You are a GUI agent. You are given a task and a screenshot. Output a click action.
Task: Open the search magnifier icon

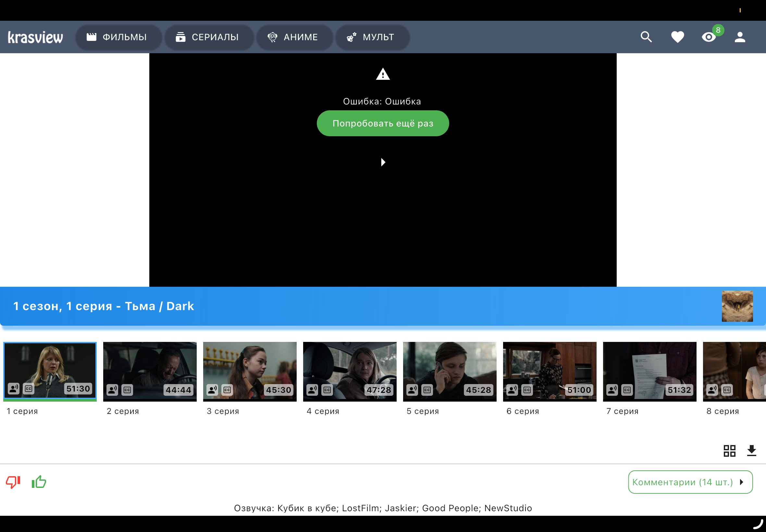click(646, 37)
